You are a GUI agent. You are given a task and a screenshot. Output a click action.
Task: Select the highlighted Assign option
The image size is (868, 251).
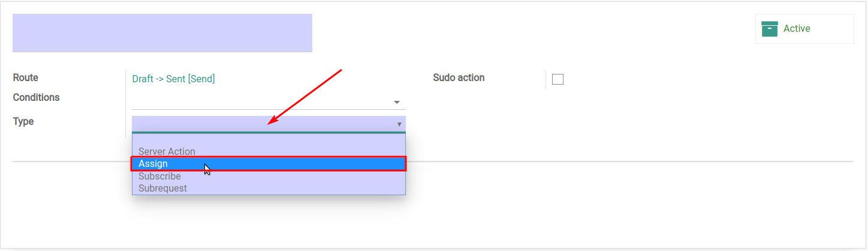pos(269,164)
